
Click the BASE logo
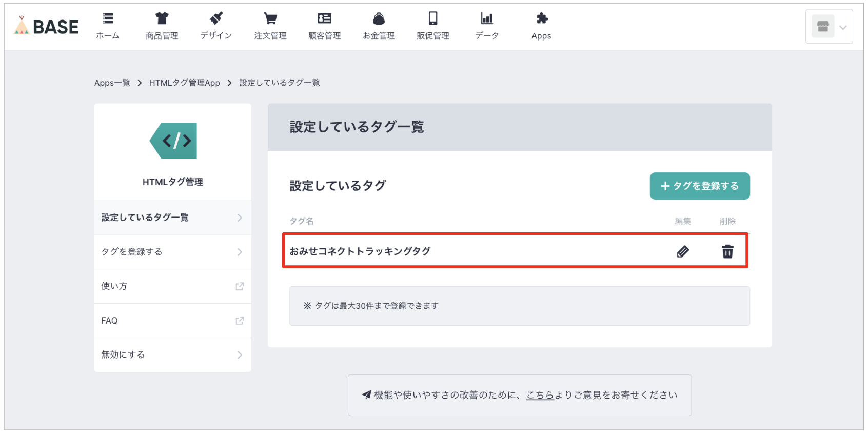click(x=46, y=26)
